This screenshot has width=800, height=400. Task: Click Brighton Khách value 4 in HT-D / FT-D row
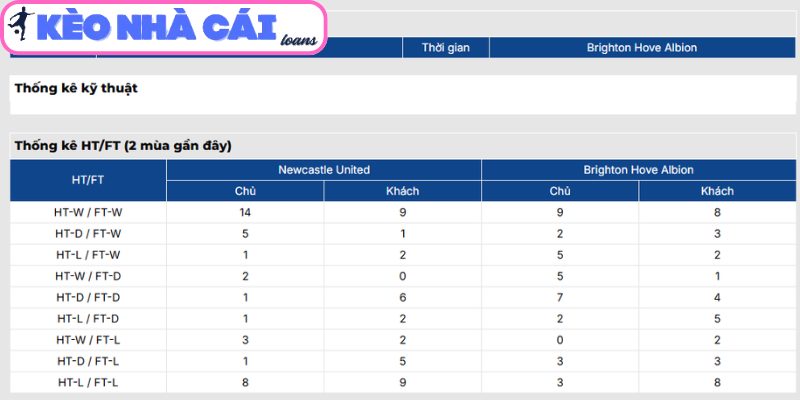point(717,297)
